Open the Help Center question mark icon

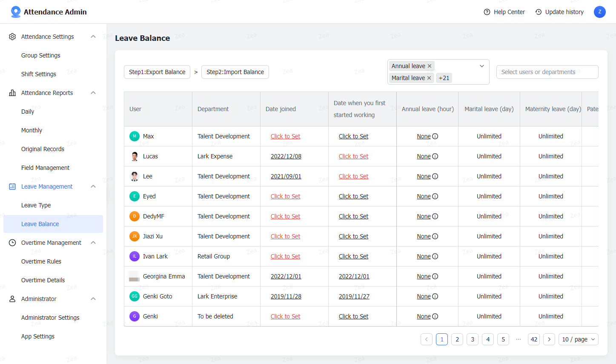point(487,12)
